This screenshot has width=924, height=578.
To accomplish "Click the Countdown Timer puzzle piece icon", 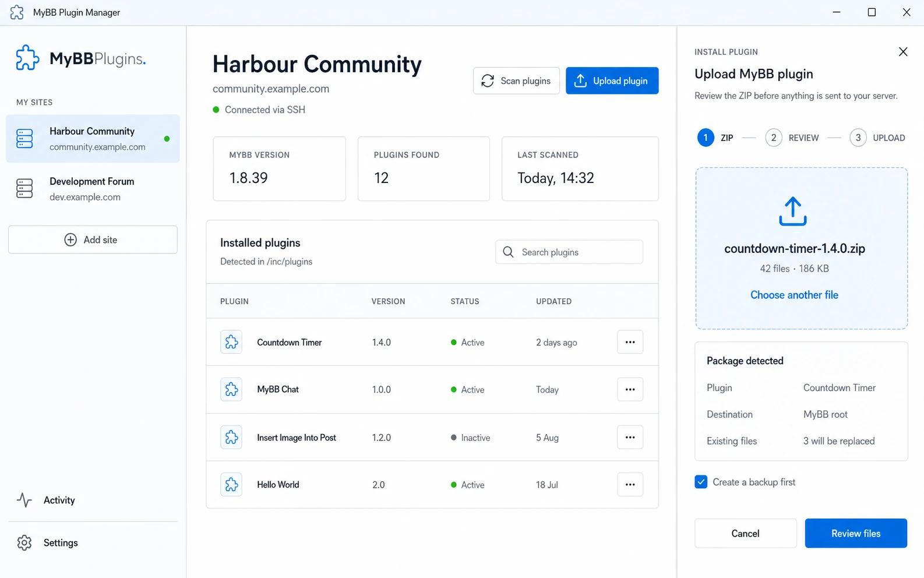I will click(x=231, y=342).
